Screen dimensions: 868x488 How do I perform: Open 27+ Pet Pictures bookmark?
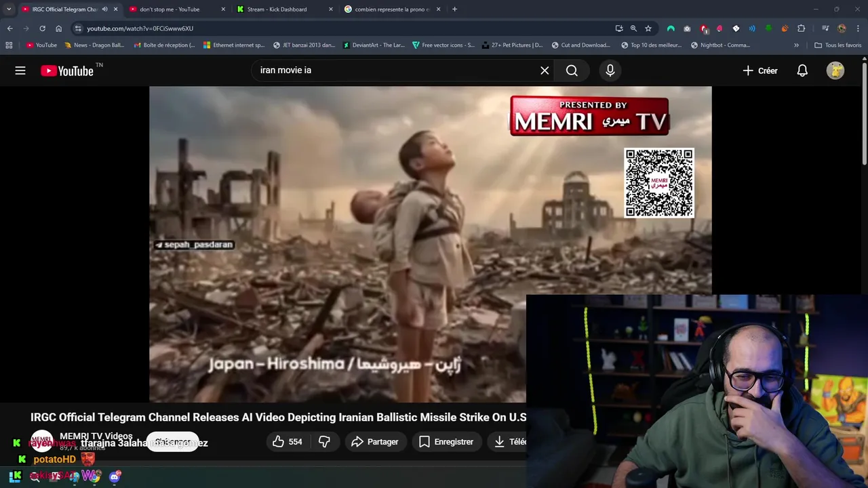click(513, 45)
